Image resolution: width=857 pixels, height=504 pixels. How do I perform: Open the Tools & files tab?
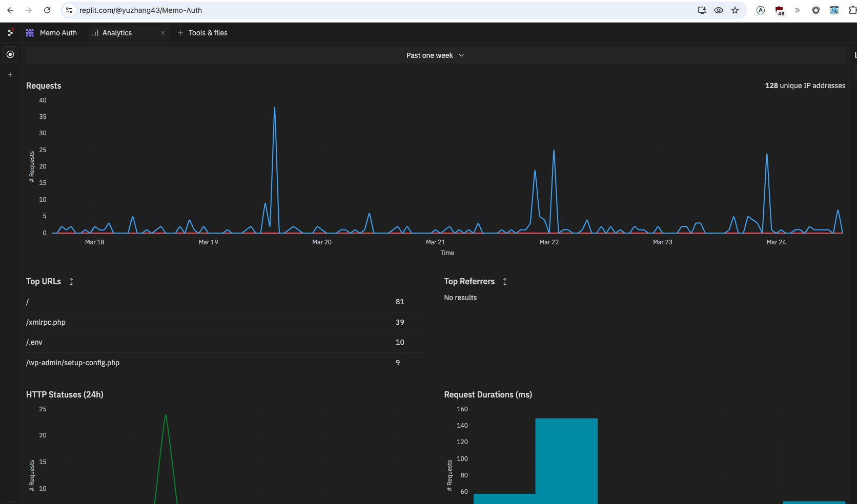(202, 33)
